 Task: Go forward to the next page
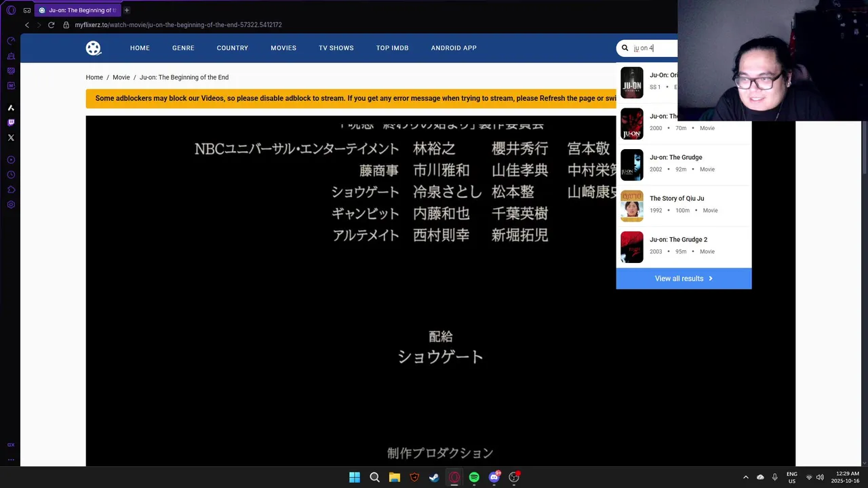(39, 25)
